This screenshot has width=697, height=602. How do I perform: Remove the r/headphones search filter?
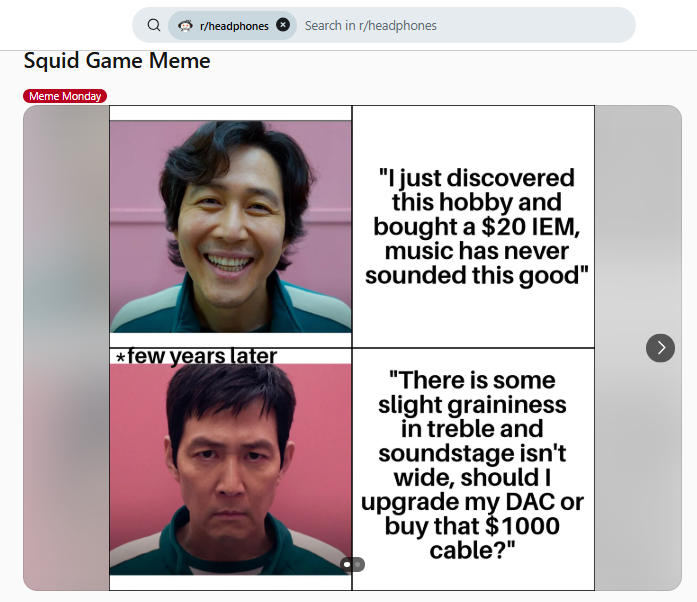[x=283, y=25]
